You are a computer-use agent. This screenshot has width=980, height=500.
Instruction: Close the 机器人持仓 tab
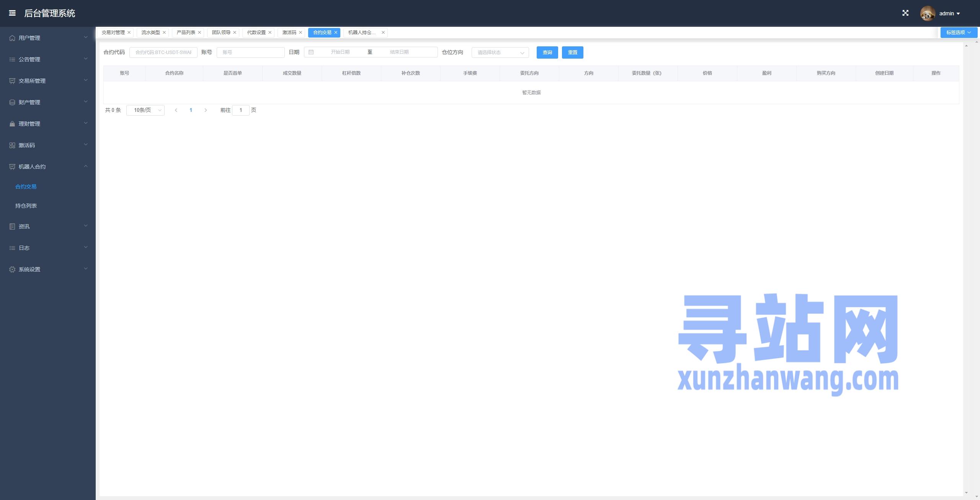(x=383, y=33)
